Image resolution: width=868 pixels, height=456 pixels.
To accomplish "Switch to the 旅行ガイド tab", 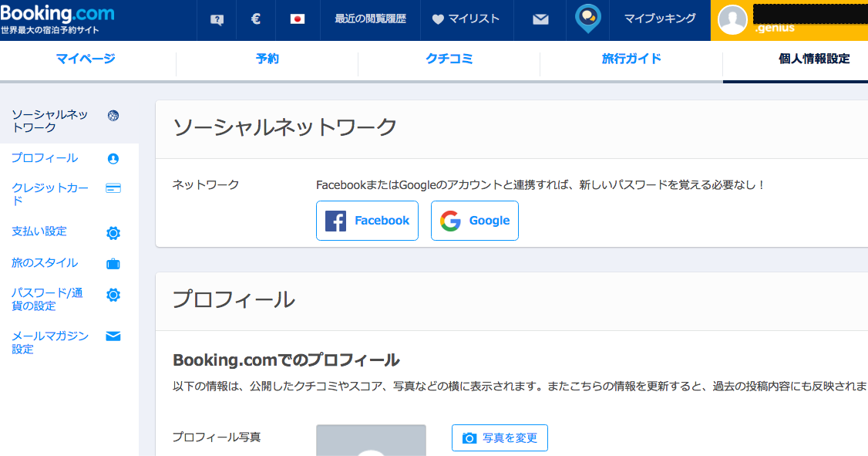I will coord(631,58).
